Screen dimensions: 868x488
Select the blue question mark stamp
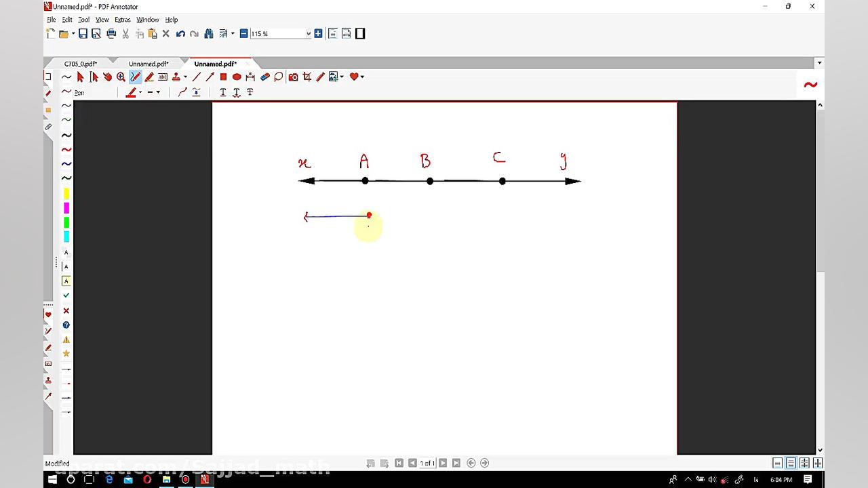coord(66,325)
